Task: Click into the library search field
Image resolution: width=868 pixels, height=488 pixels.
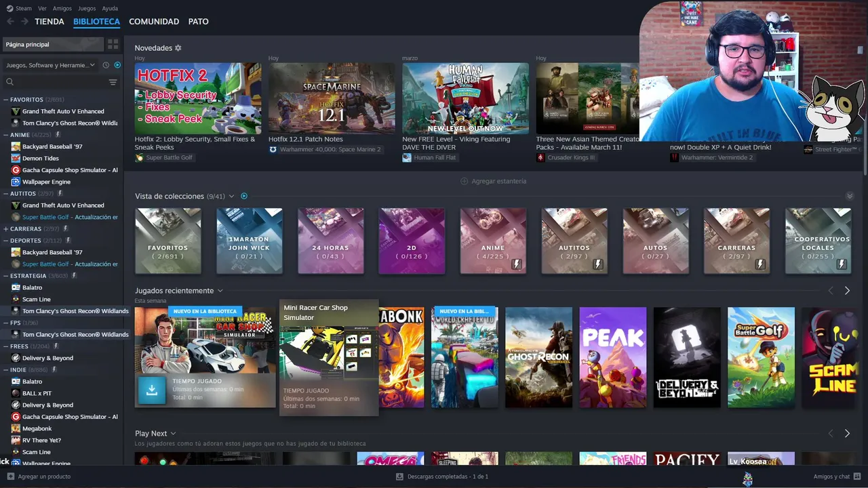Action: coord(60,82)
